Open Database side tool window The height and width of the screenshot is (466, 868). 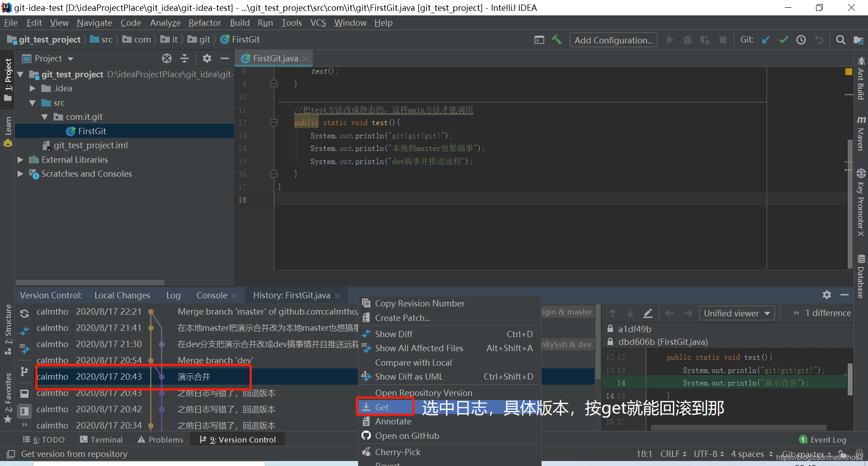tap(861, 277)
